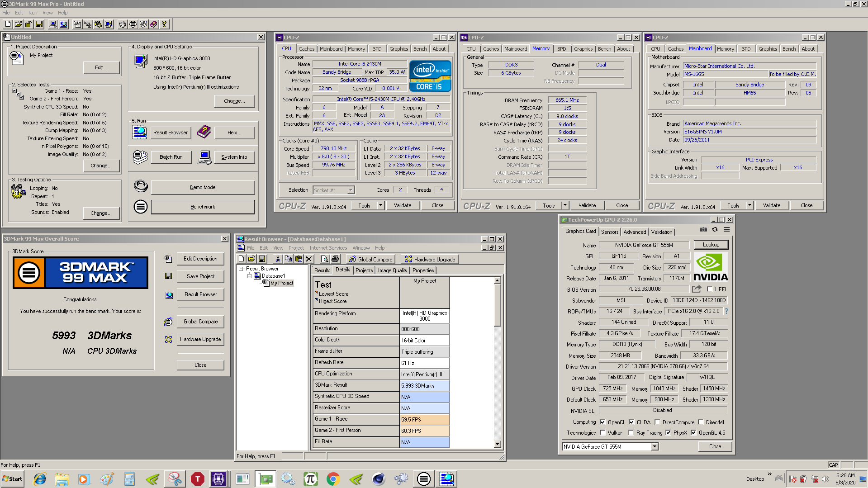
Task: Open Internet Explorer from the taskbar
Action: click(x=40, y=479)
